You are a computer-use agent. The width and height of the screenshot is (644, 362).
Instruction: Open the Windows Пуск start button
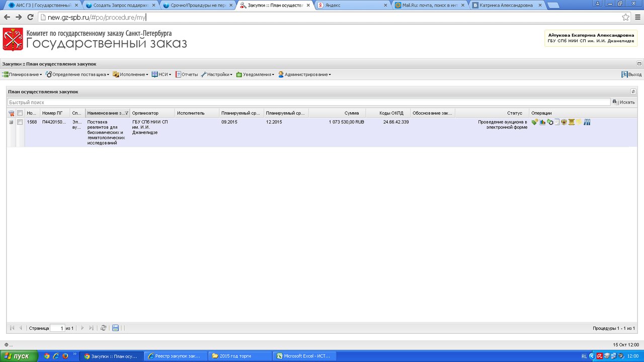18,356
